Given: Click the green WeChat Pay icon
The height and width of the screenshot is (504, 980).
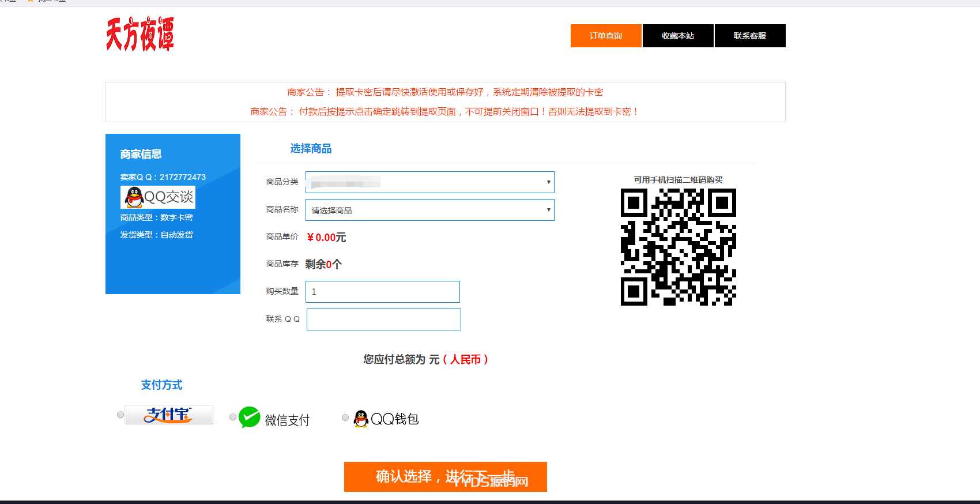Looking at the screenshot, I should (249, 417).
